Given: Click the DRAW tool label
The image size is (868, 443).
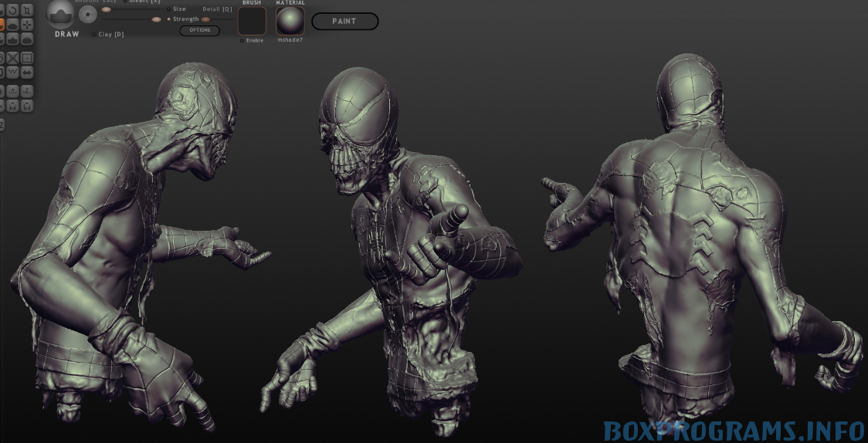Looking at the screenshot, I should click(x=67, y=34).
